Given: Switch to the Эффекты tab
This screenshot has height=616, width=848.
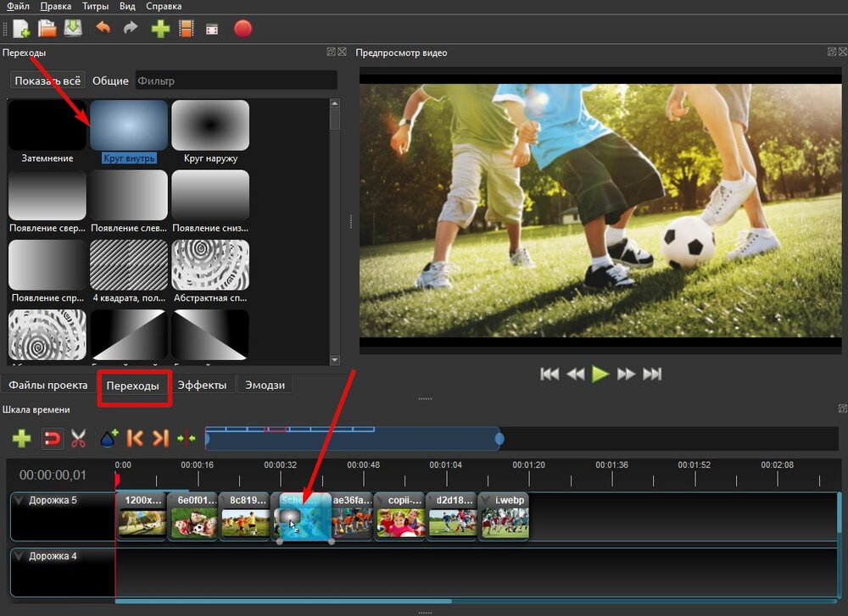Looking at the screenshot, I should coord(203,385).
